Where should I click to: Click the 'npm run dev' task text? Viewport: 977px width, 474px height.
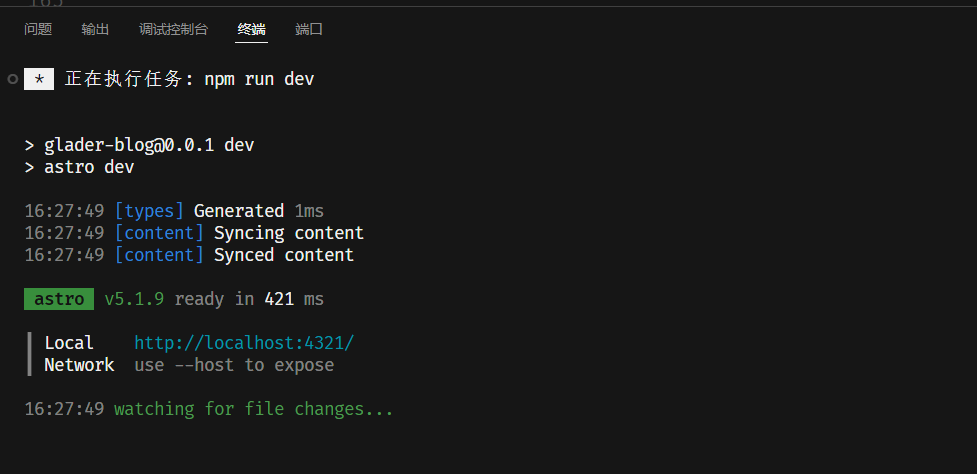tap(259, 79)
